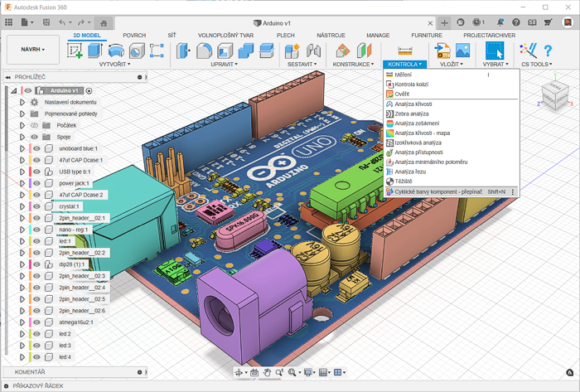
Task: Expand the KOMENTÁŘ panel
Action: pos(140,372)
